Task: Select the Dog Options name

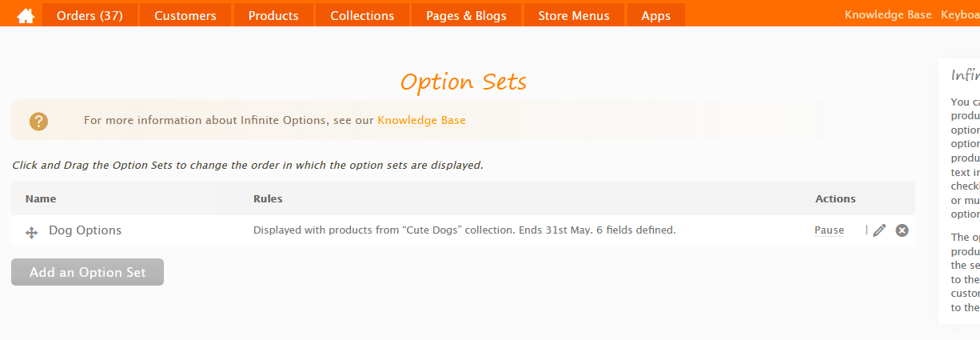Action: [86, 230]
